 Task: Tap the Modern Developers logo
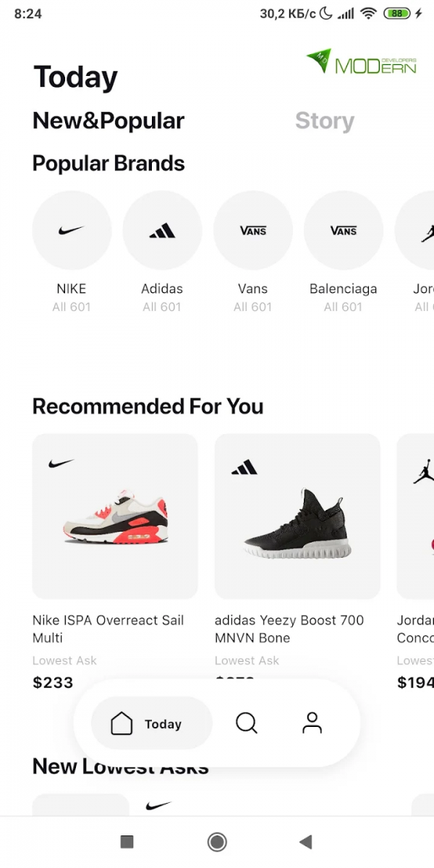362,62
